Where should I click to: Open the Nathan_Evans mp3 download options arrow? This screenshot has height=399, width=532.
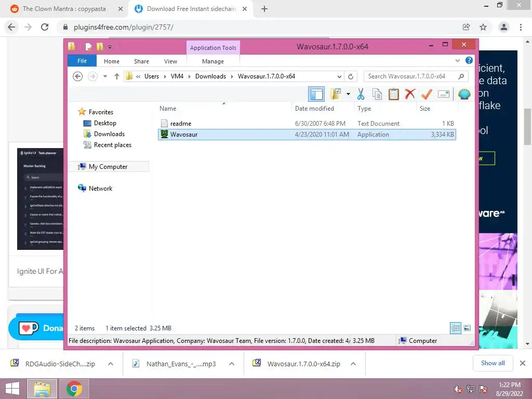[x=232, y=364]
